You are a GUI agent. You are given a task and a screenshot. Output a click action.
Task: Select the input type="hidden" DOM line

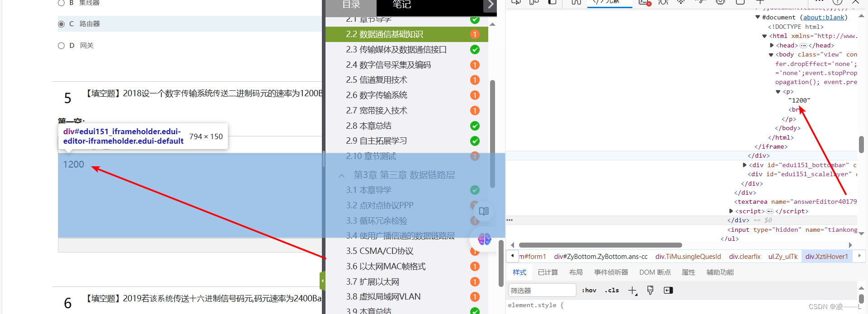coord(792,230)
